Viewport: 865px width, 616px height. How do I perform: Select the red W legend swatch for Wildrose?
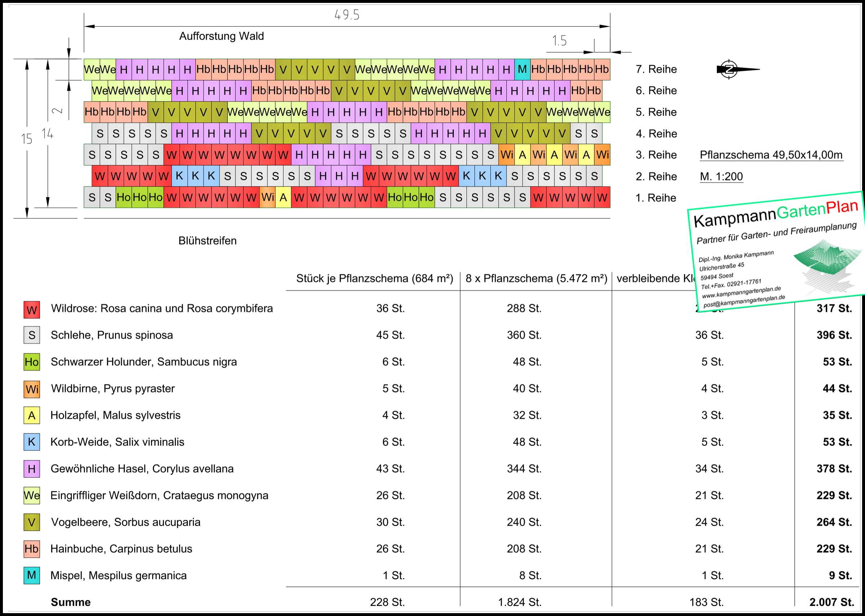(x=32, y=309)
